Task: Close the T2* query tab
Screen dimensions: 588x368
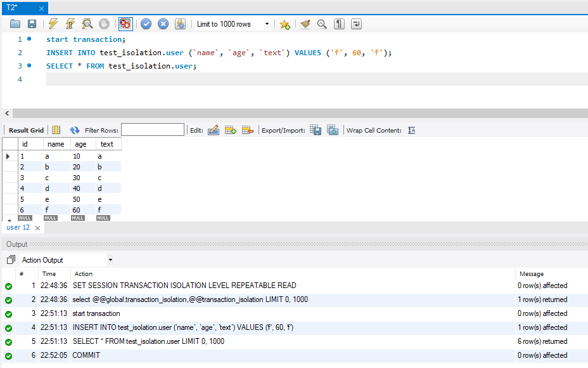Action: pyautogui.click(x=41, y=8)
